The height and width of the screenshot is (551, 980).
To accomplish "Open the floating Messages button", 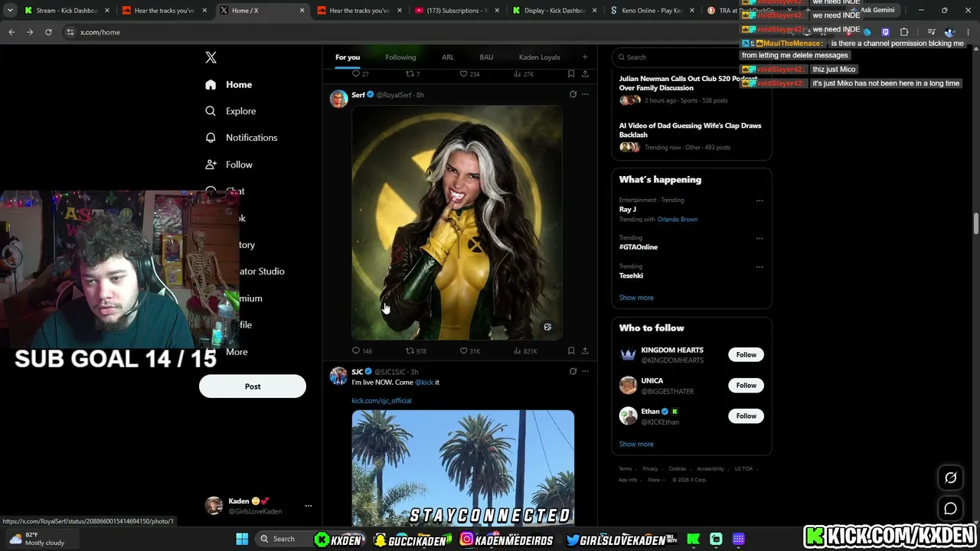I will (x=950, y=508).
